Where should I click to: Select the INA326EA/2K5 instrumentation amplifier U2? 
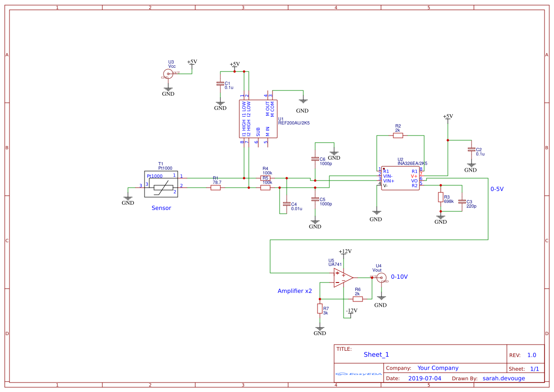(400, 178)
